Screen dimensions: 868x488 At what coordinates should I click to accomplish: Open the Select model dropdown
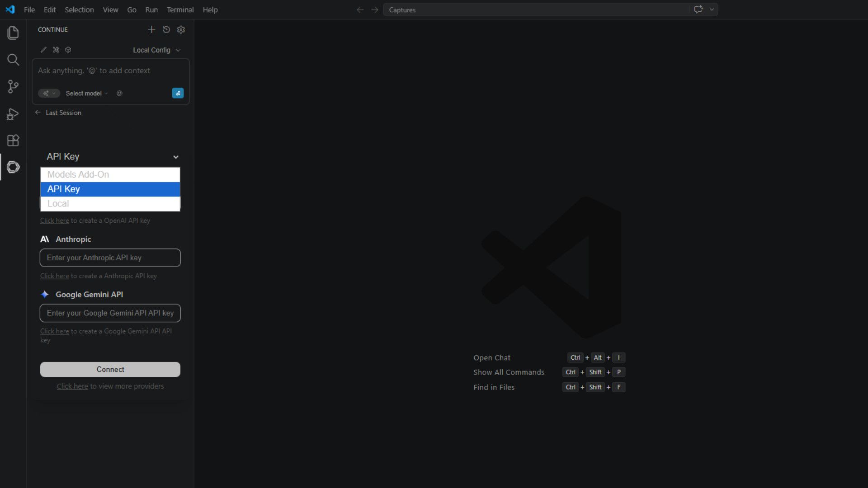87,93
